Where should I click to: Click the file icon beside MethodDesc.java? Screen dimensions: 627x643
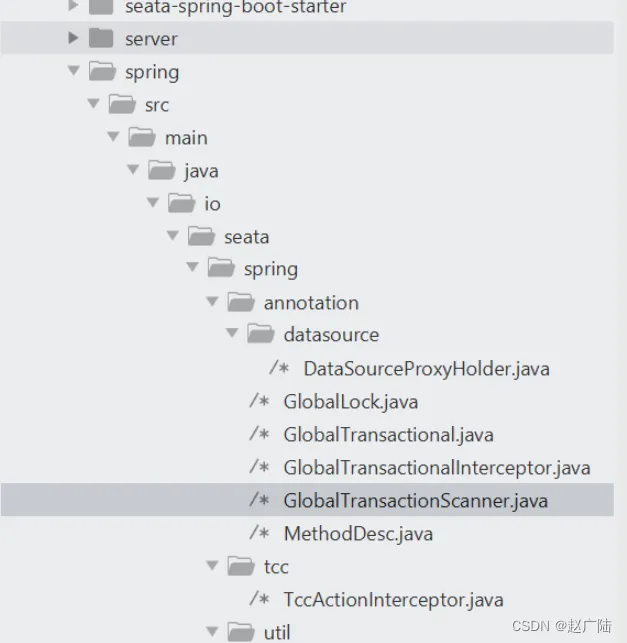click(259, 532)
